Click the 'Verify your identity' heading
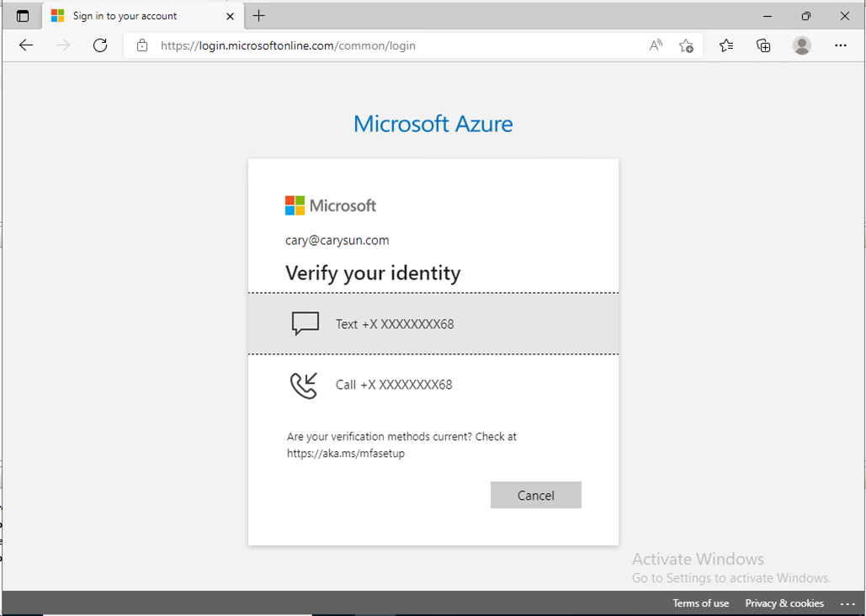866x616 pixels. coord(373,273)
